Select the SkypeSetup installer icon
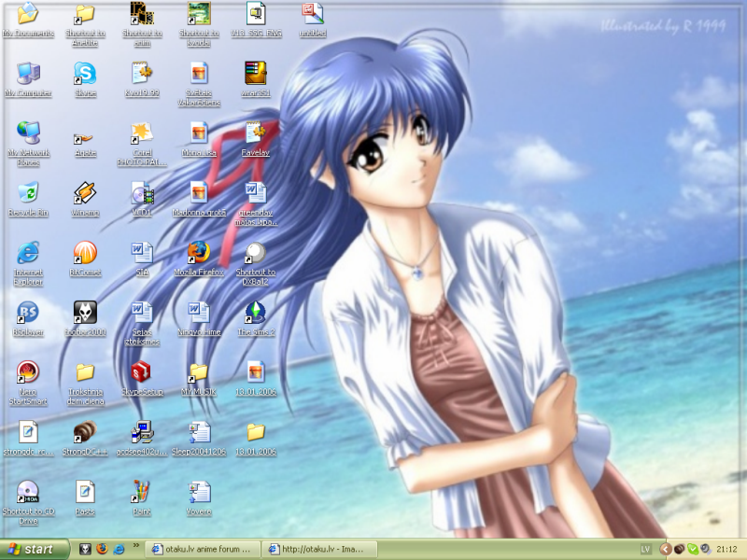This screenshot has height=560, width=747. pos(142,379)
